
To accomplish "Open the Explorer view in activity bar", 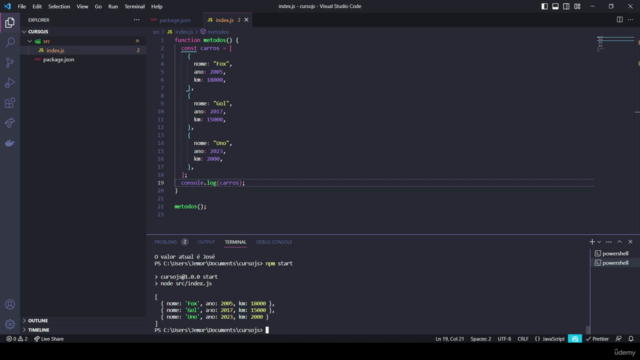I will coord(10,23).
